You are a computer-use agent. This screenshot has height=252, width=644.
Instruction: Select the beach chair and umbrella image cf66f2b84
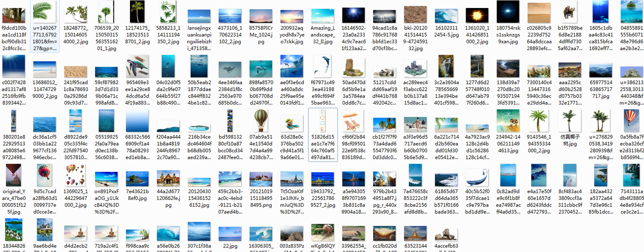coord(354,121)
